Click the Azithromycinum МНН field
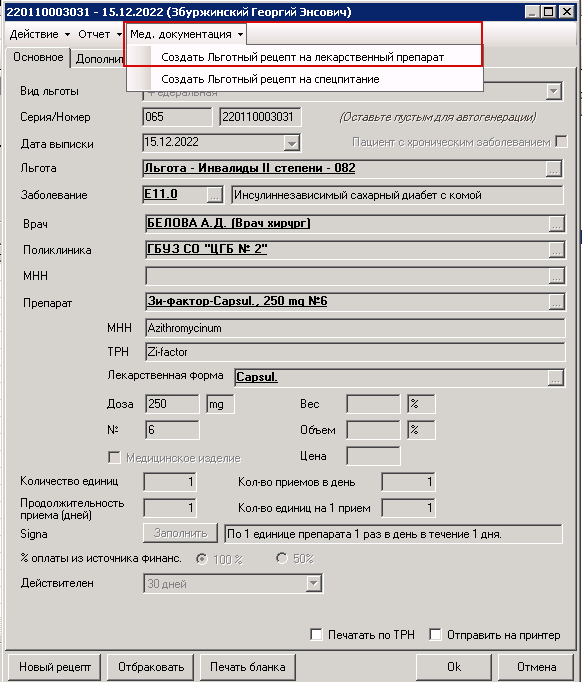Viewport: 582px width, 682px height. 355,328
